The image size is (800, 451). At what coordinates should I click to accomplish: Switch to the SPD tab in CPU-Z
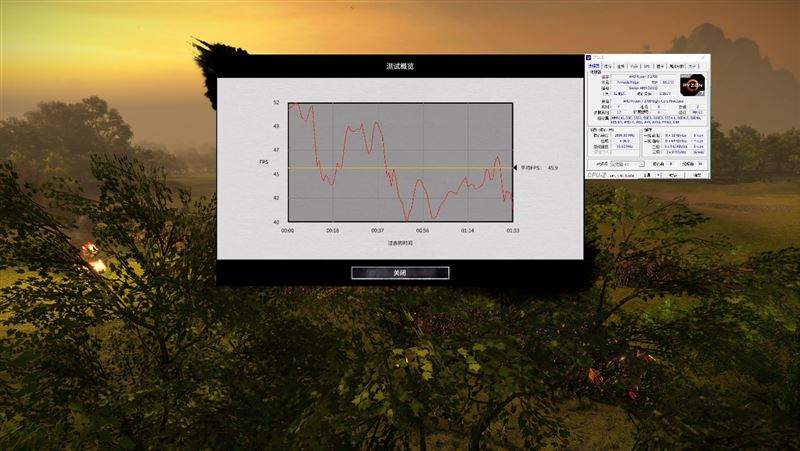[x=647, y=66]
